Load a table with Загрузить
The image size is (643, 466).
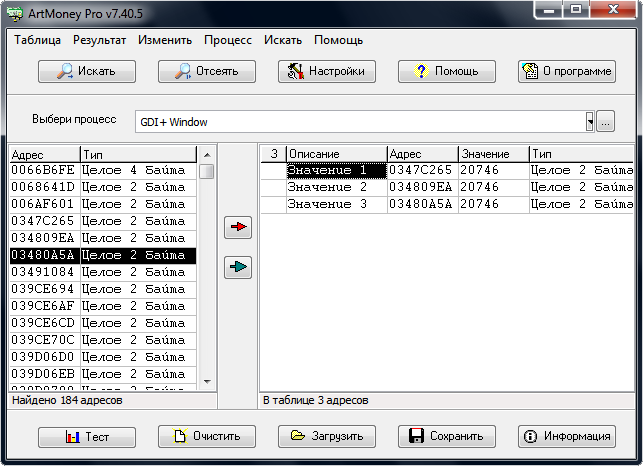coord(327,436)
